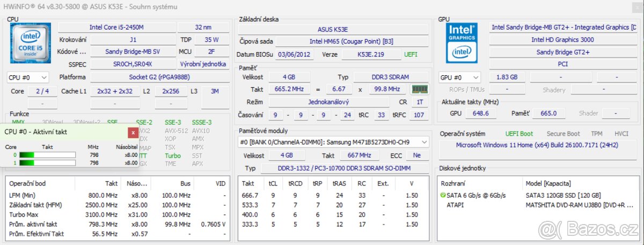644x245 pixels.
Task: Click the 35 W TDP value
Action: (211, 40)
